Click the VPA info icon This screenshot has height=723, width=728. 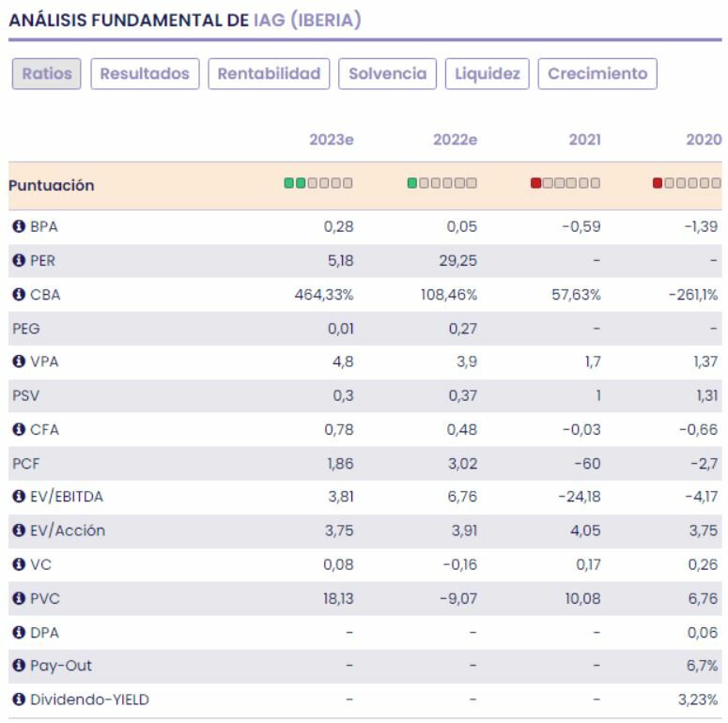click(x=17, y=362)
